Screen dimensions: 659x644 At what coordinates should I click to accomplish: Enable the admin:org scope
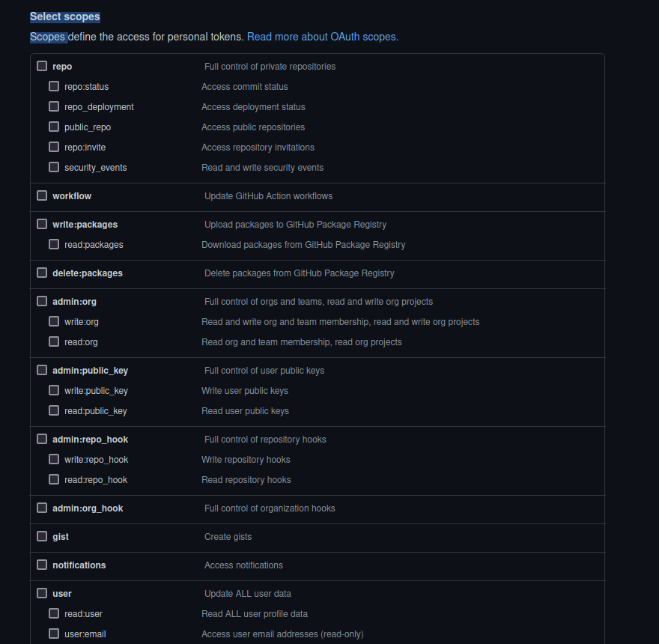[41, 300]
